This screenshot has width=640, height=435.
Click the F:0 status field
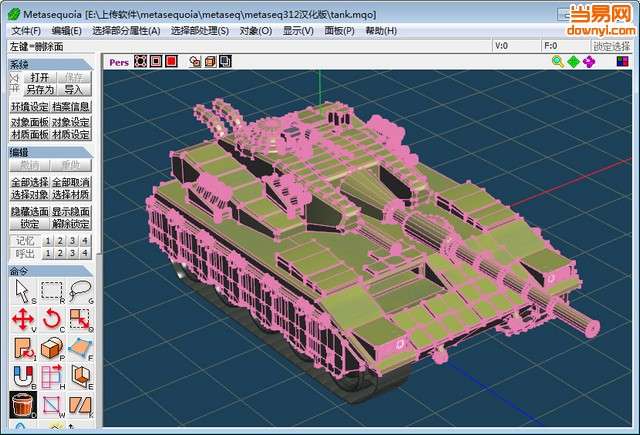pyautogui.click(x=565, y=46)
